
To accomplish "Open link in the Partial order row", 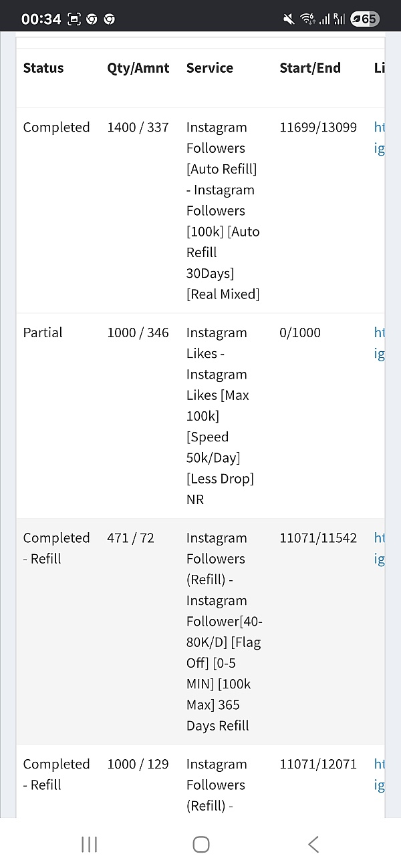I will (379, 343).
